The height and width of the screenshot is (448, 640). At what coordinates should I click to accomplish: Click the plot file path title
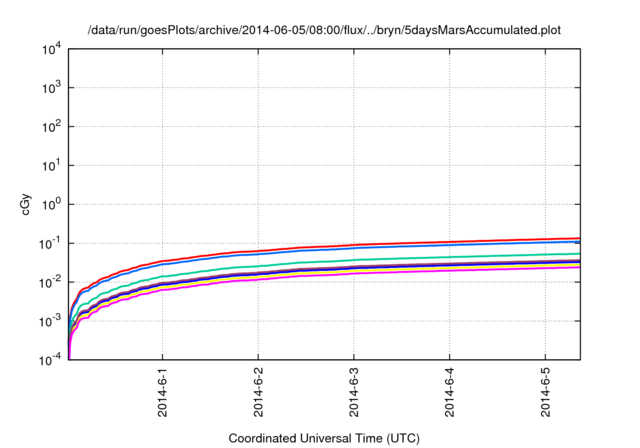coord(324,30)
